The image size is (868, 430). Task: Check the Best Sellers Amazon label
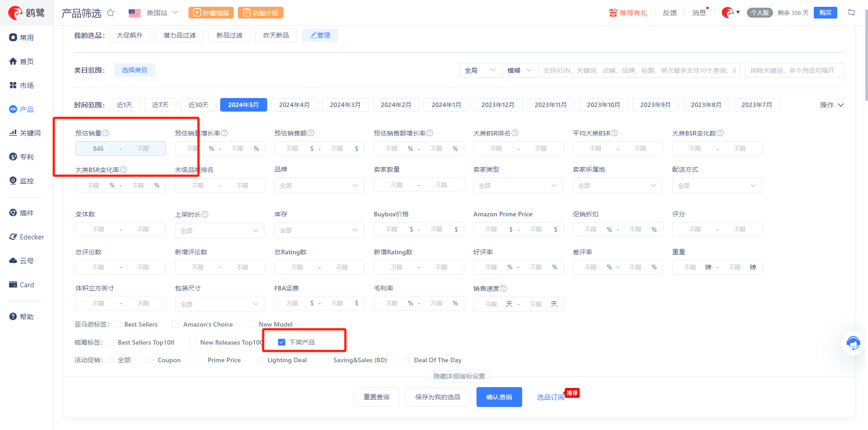(x=117, y=324)
